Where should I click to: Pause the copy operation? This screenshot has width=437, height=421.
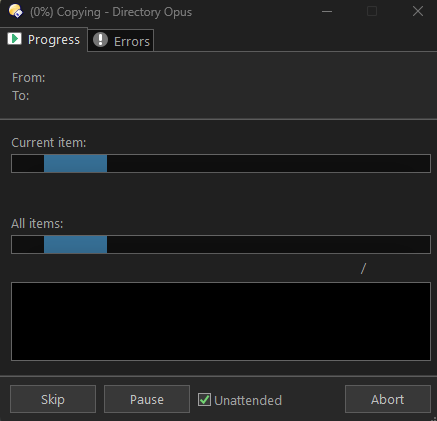click(x=147, y=399)
